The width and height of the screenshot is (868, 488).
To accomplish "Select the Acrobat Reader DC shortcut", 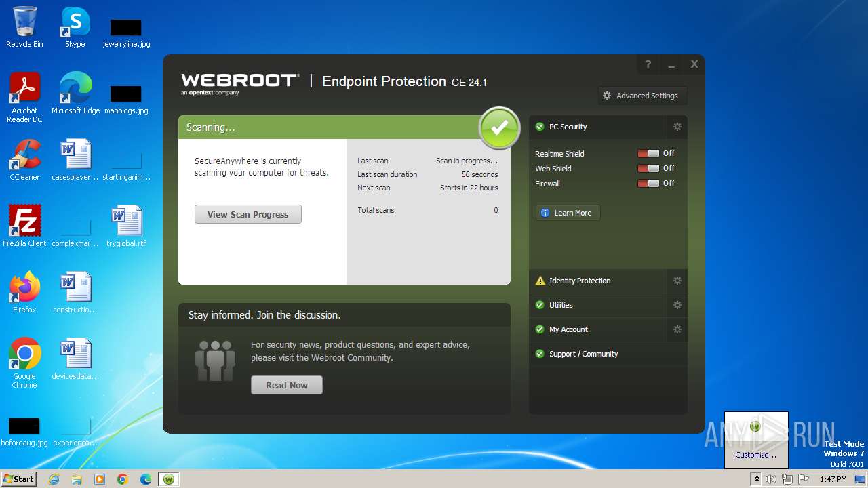I will coord(24,98).
